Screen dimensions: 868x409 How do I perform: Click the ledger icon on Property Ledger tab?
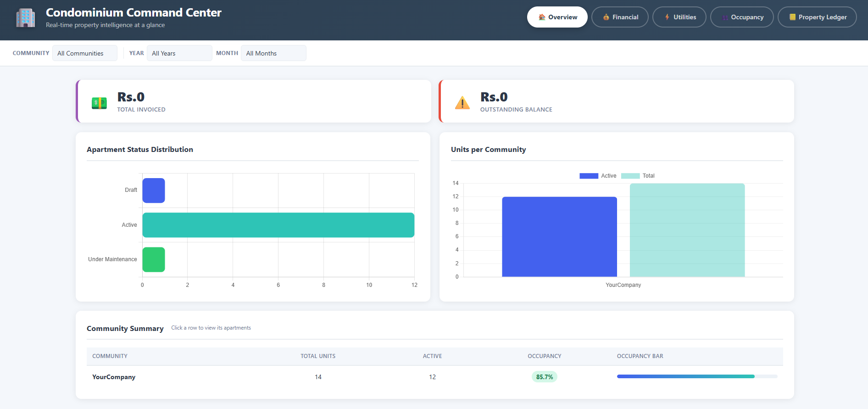coord(792,17)
